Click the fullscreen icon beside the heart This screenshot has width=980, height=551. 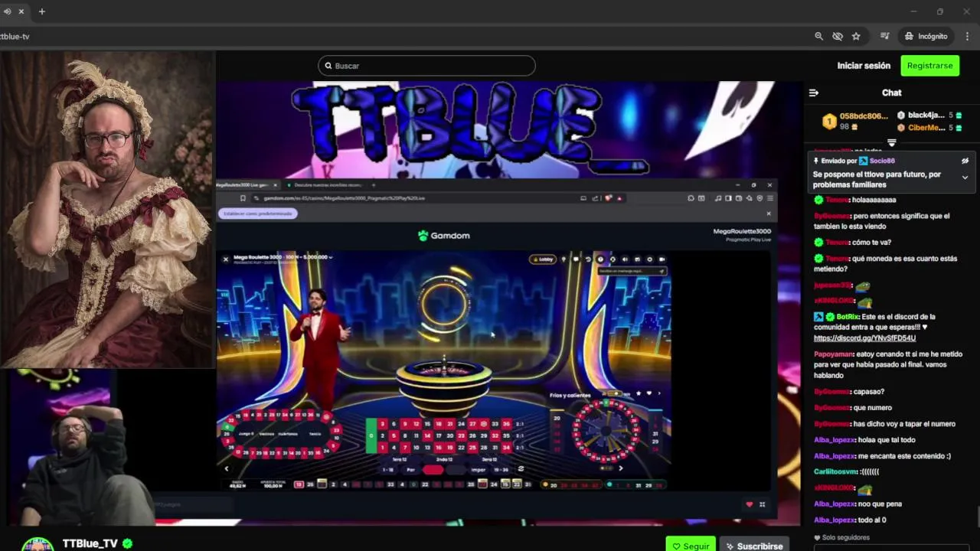click(x=762, y=504)
